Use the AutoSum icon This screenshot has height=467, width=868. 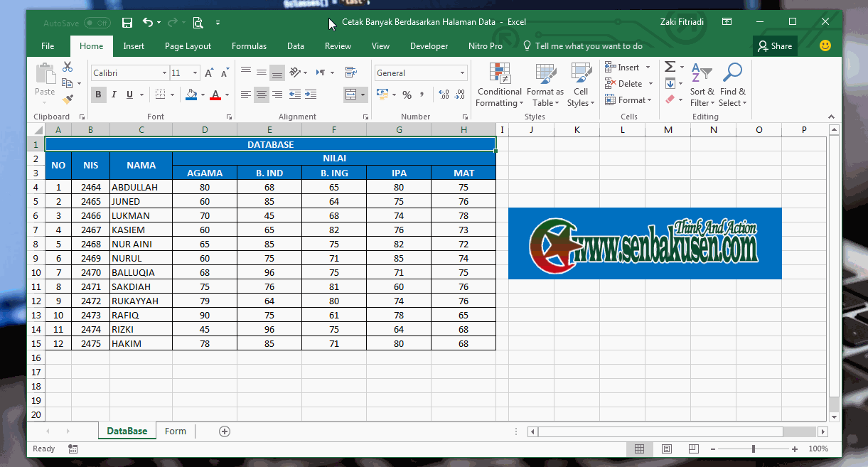click(669, 66)
